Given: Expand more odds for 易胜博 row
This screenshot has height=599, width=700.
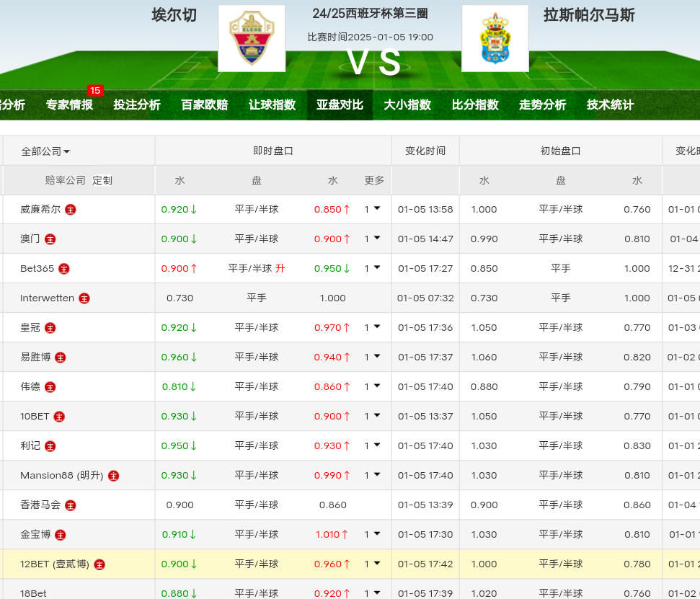Looking at the screenshot, I should click(372, 357).
